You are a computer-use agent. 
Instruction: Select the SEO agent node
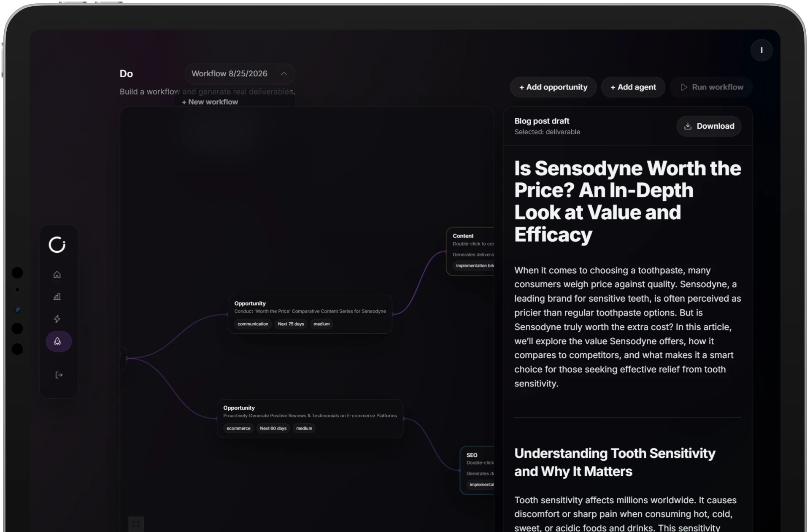[x=477, y=470]
